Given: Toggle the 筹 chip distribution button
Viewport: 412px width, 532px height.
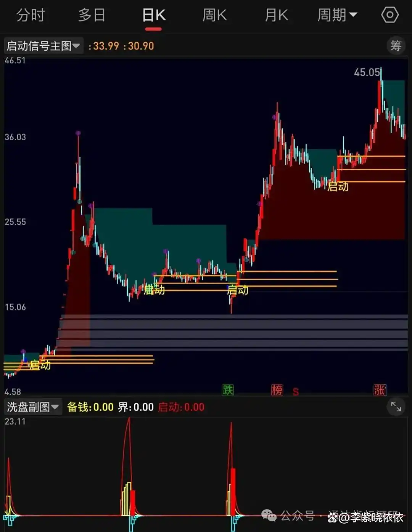Looking at the screenshot, I should pos(396,46).
